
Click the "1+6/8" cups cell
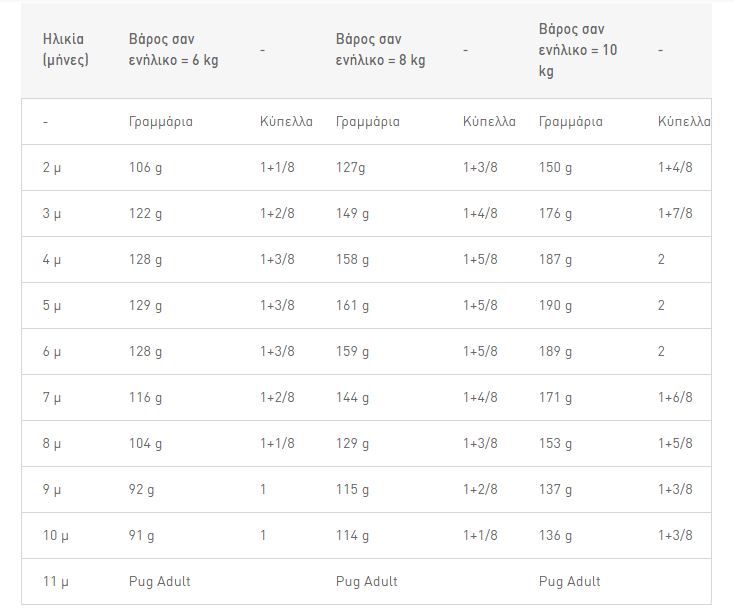click(x=675, y=397)
